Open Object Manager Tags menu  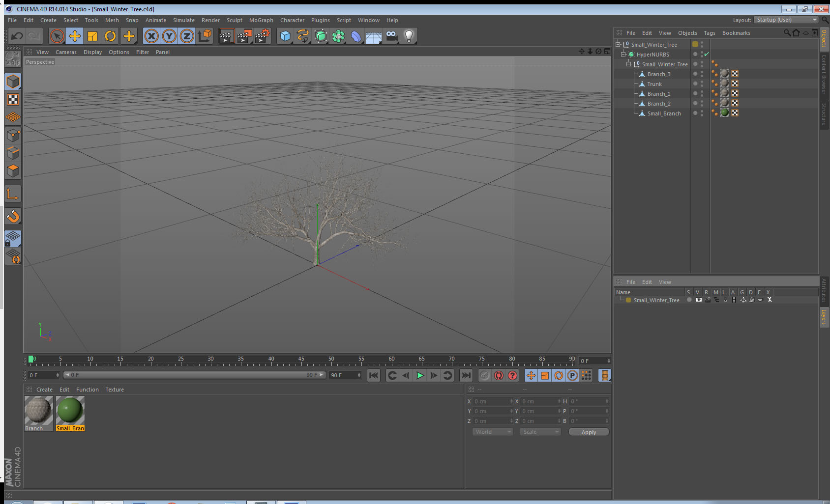pyautogui.click(x=709, y=33)
